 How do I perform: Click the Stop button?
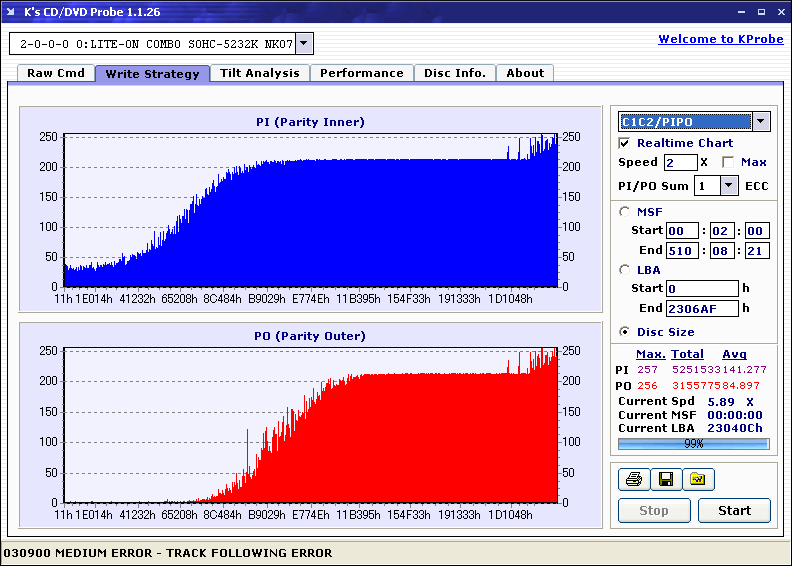[654, 510]
